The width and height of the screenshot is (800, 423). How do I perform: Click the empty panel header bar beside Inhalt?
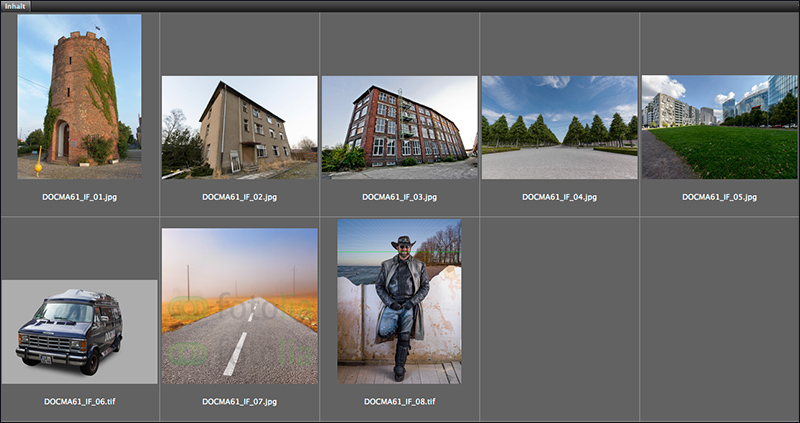tap(400, 6)
